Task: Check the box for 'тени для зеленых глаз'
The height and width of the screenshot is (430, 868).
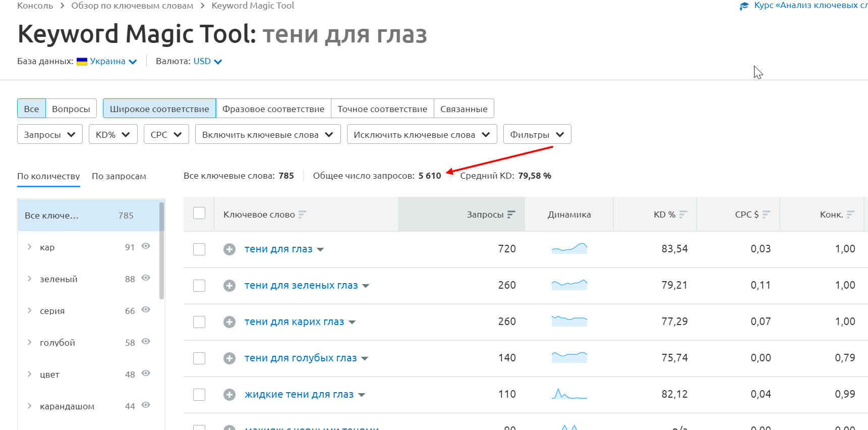Action: pos(199,286)
